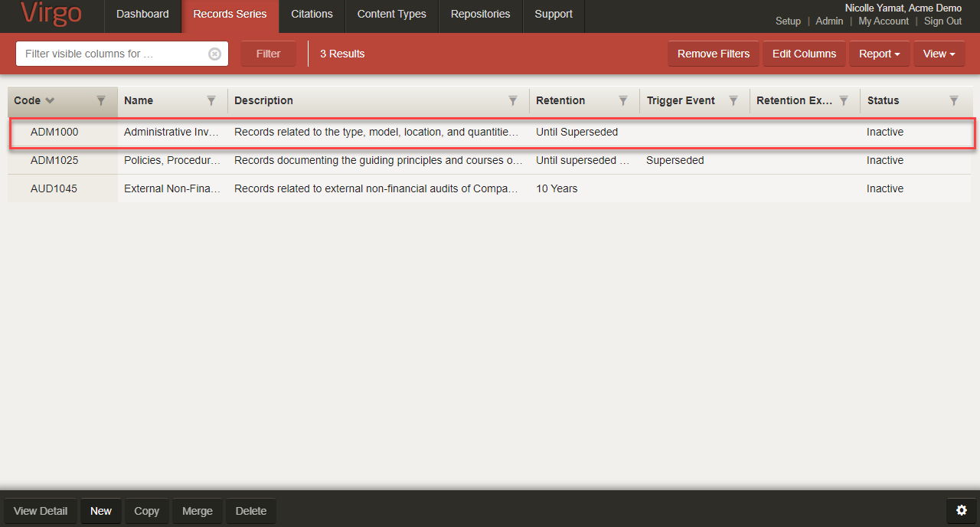
Task: Open the Retention column filter icon
Action: point(623,100)
